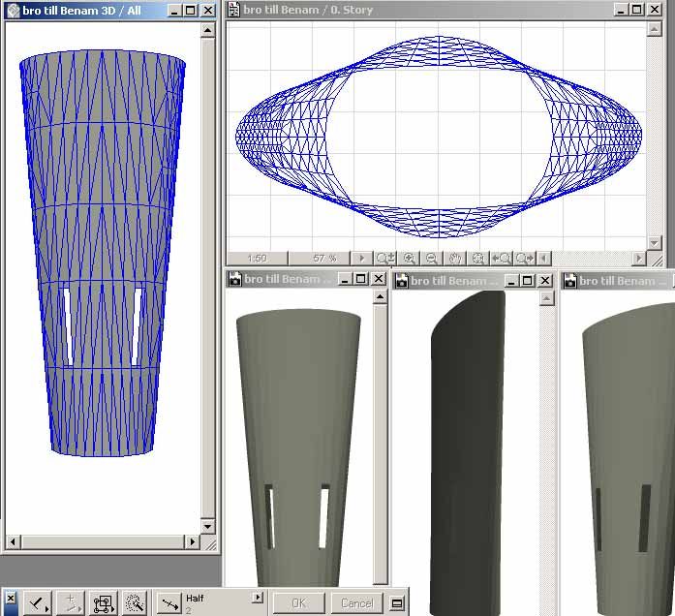Click the 3D window scroll right arrow

(192, 542)
